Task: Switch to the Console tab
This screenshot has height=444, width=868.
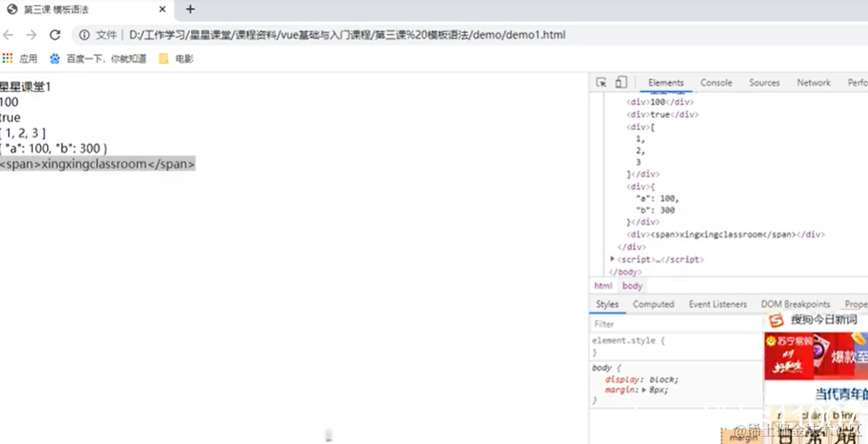Action: [716, 82]
